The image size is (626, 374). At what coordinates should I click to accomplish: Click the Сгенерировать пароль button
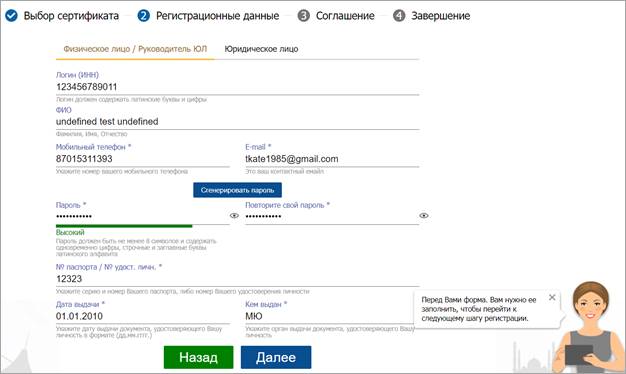(238, 190)
